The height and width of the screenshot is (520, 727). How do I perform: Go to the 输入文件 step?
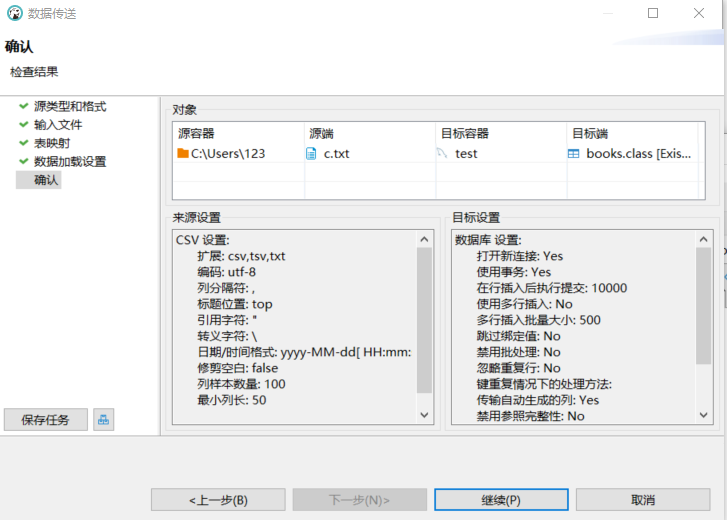coord(58,125)
